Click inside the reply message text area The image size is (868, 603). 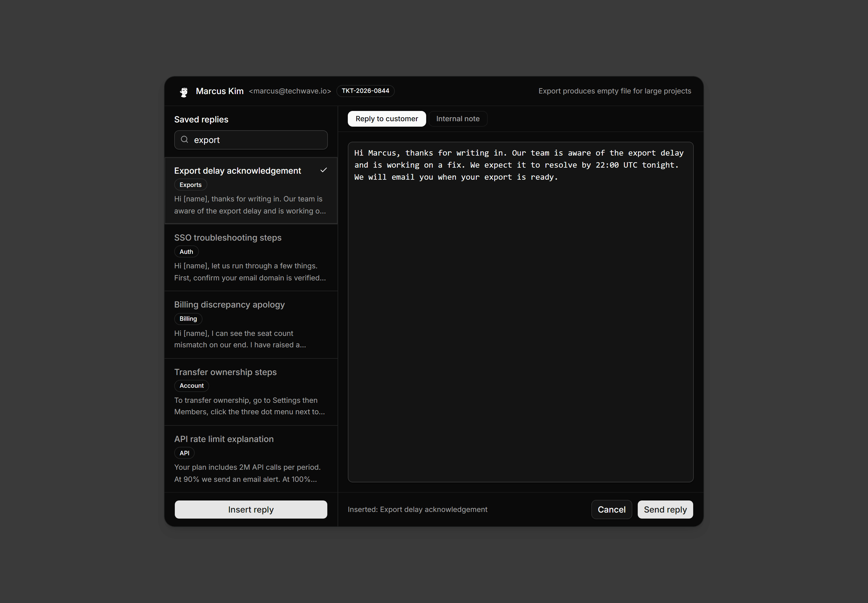[x=520, y=312]
